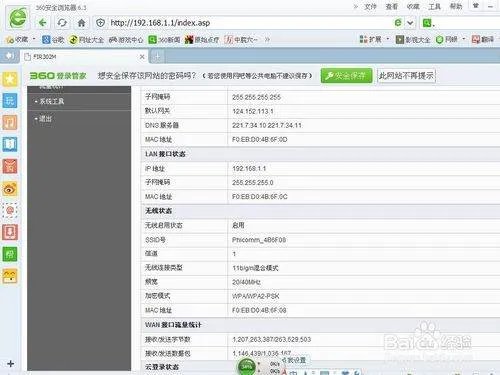This screenshot has height=375, width=500.
Task: Open the 查看 menu
Action: pos(392,6)
